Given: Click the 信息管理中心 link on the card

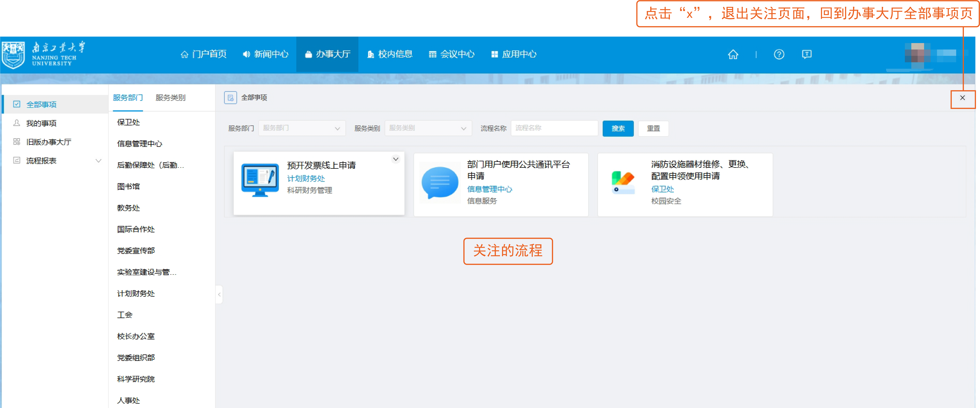Looking at the screenshot, I should (490, 189).
